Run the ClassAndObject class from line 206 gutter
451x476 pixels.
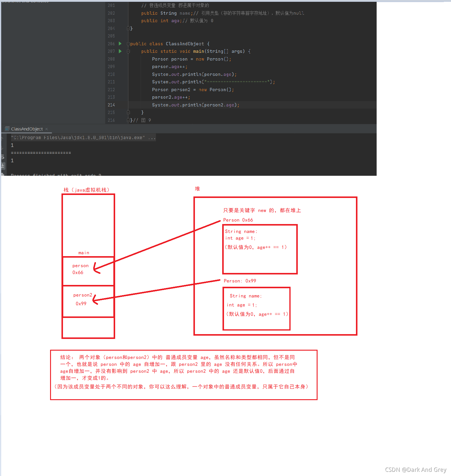click(x=120, y=44)
